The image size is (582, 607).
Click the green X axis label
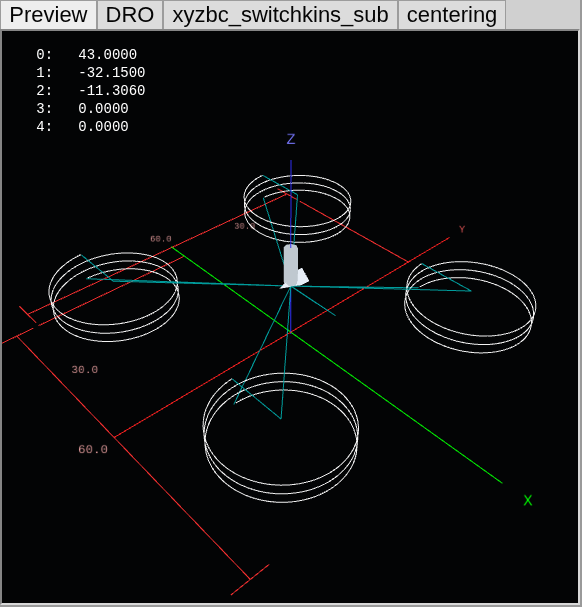pos(527,501)
